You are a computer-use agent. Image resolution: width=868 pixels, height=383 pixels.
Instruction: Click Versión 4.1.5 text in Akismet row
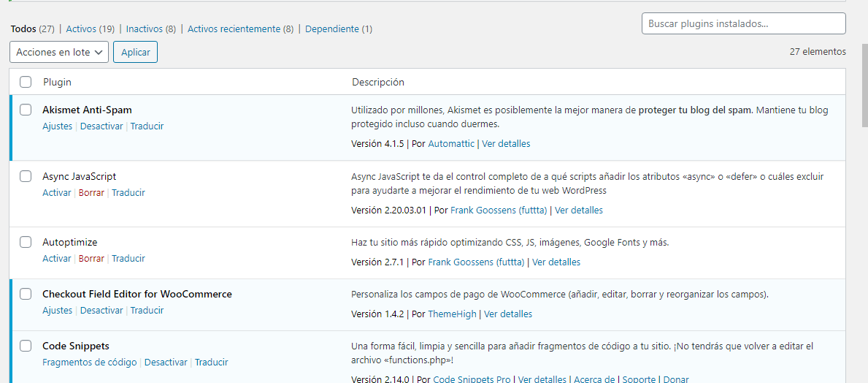click(x=377, y=143)
